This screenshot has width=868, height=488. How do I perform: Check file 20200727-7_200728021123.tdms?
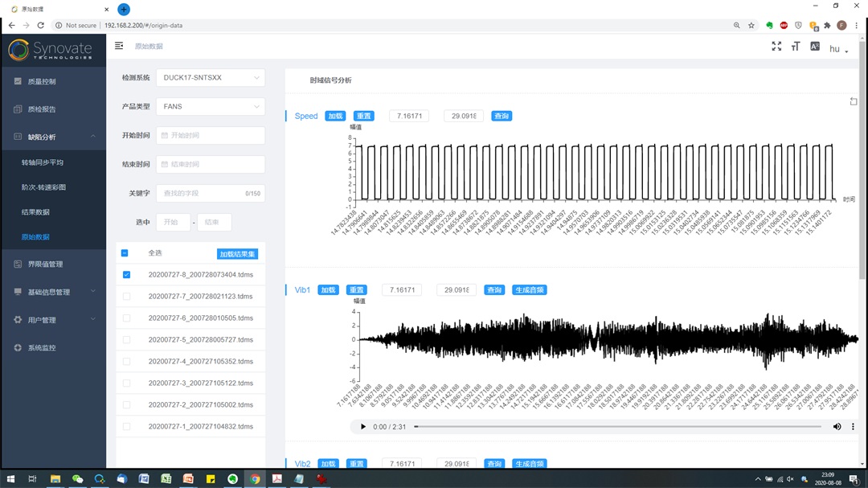126,297
